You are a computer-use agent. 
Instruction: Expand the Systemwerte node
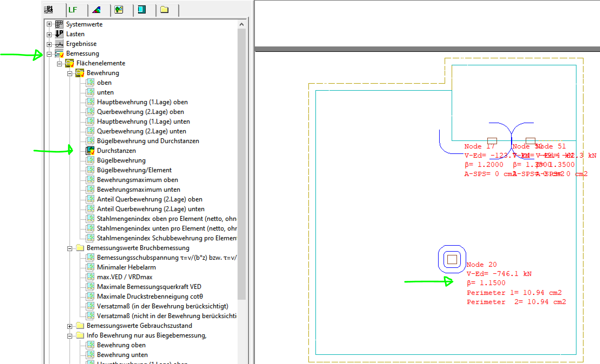(49, 24)
